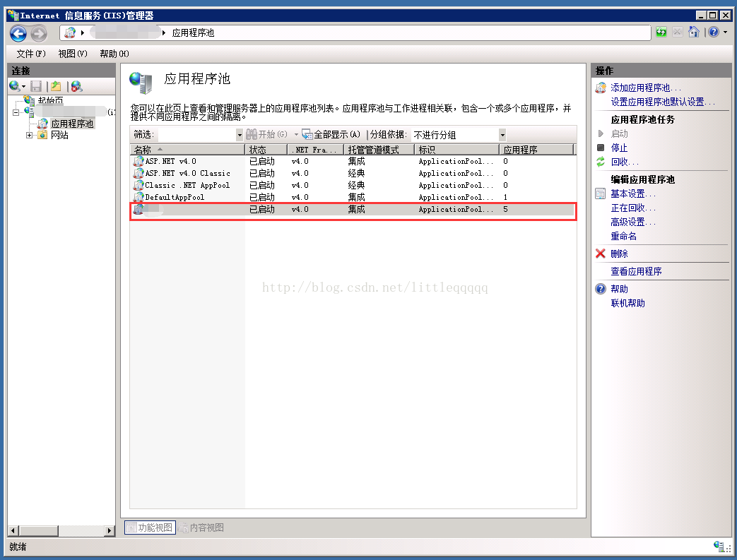Open dropdown arrow next to 开始(G)
Image resolution: width=737 pixels, height=560 pixels.
296,134
